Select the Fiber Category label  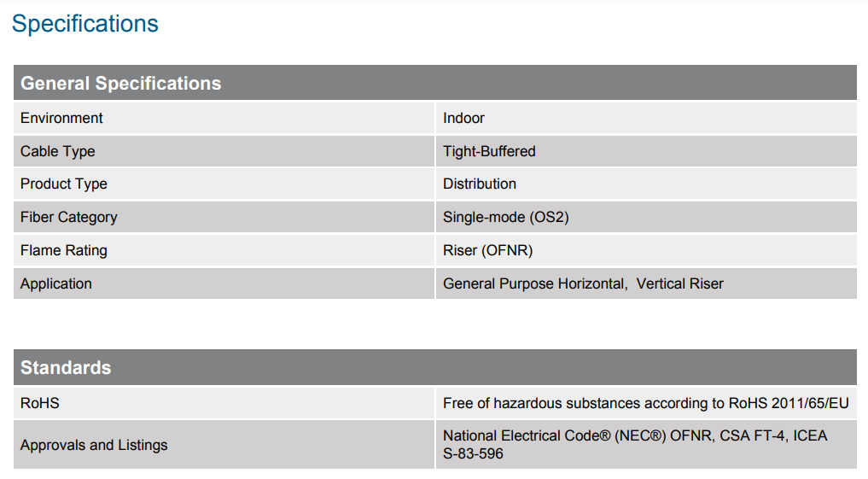[x=69, y=217]
